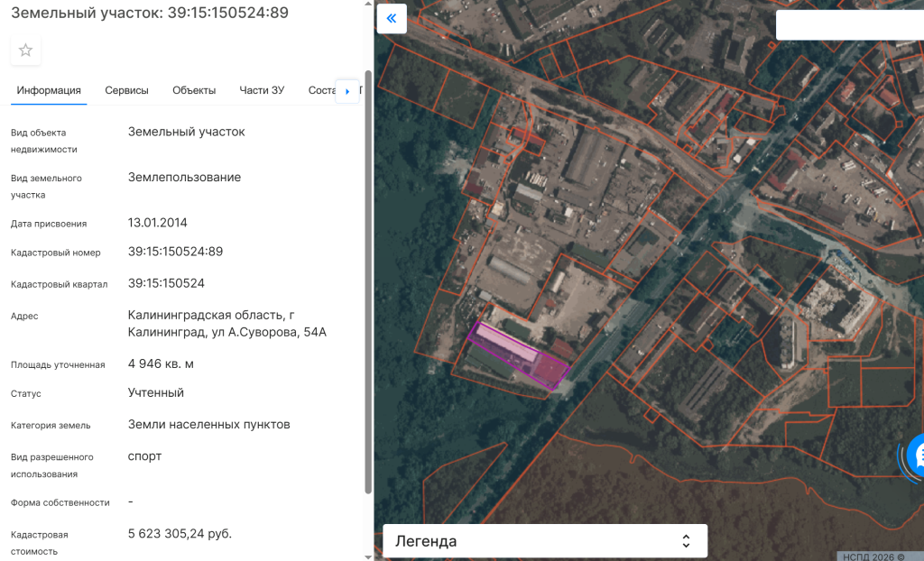Open the chat support bubble icon
Viewport: 924px width, 561px height.
tap(916, 455)
